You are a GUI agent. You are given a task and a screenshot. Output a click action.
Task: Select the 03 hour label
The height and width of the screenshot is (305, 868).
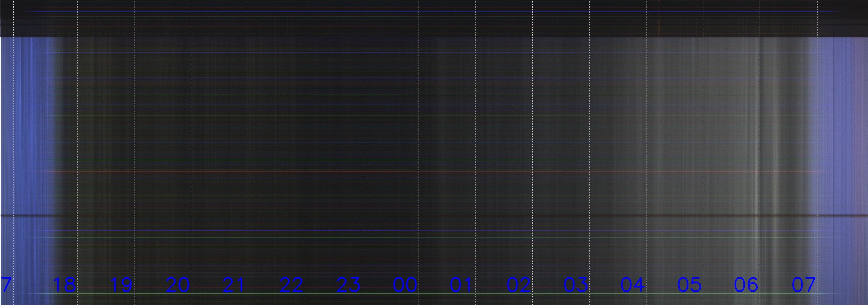tap(576, 285)
